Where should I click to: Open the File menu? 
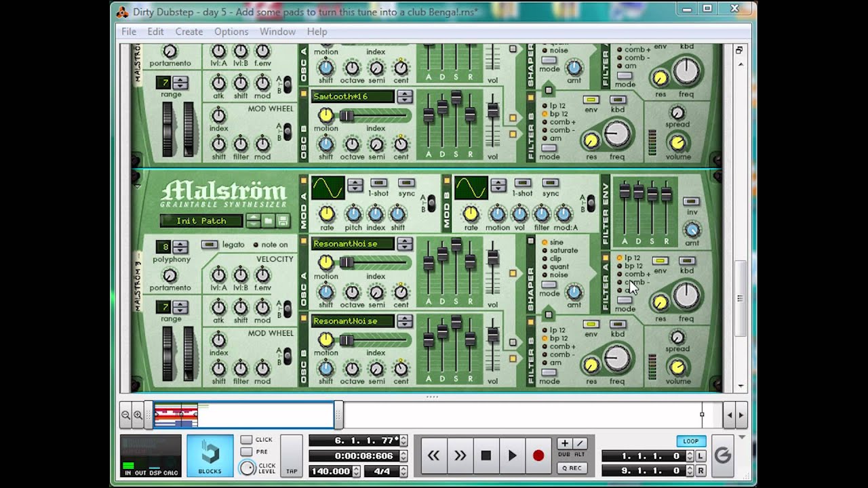128,32
